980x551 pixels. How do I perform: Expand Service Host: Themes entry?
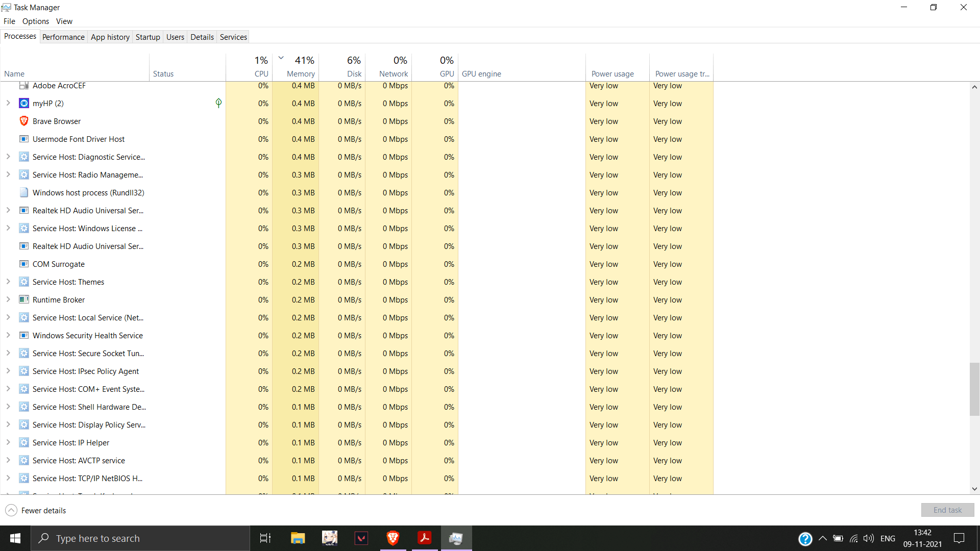click(x=8, y=282)
